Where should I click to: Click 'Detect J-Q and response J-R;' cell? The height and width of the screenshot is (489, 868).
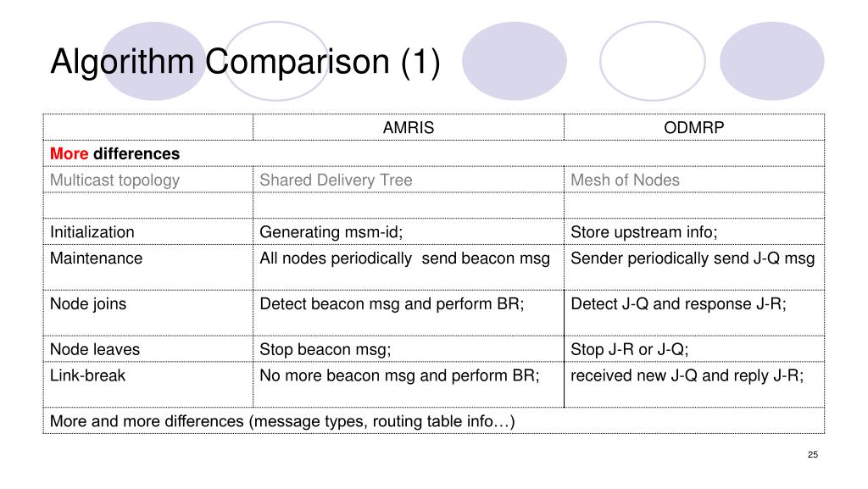coord(678,304)
